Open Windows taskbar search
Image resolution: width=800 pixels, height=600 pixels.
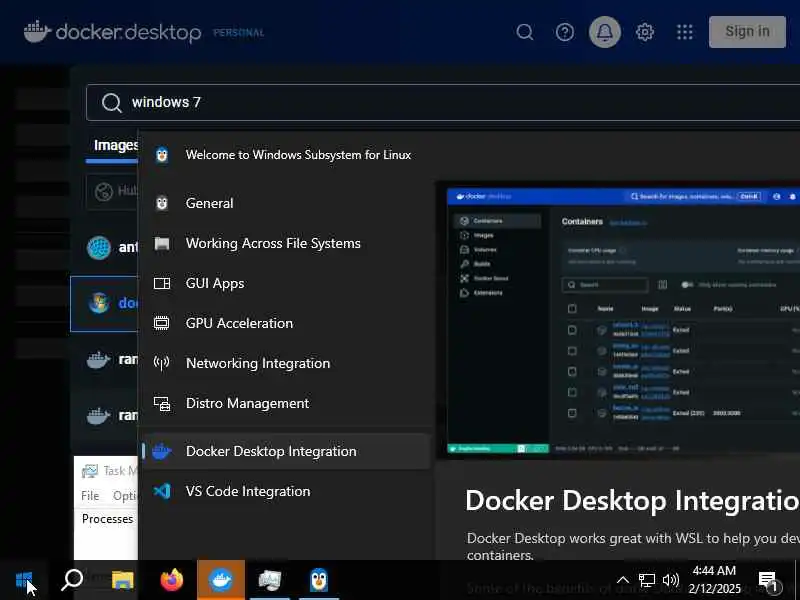pos(72,580)
